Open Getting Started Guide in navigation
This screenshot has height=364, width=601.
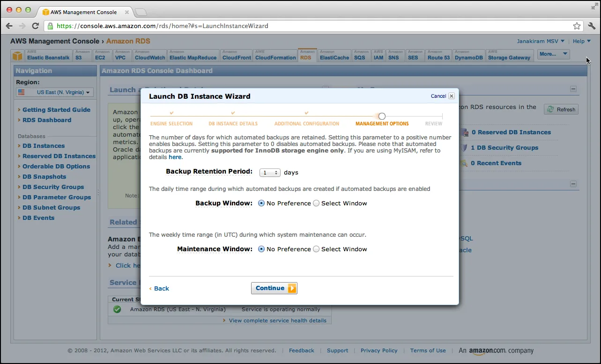coord(56,110)
